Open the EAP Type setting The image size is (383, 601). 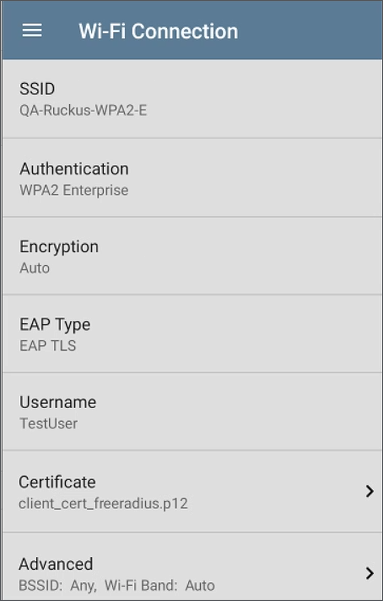[x=192, y=333]
